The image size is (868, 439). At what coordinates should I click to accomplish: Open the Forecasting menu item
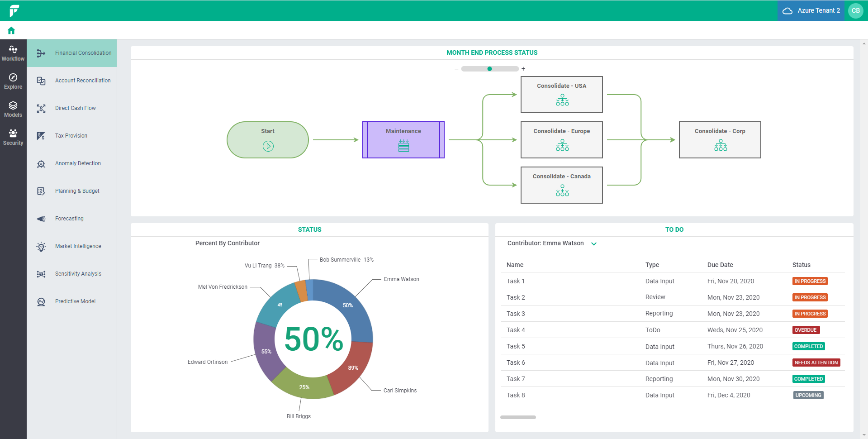69,219
